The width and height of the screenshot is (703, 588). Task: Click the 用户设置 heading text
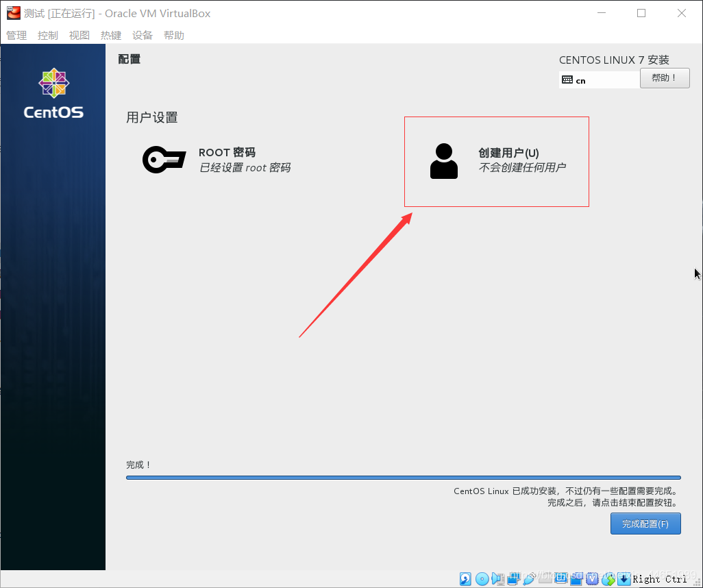[152, 117]
